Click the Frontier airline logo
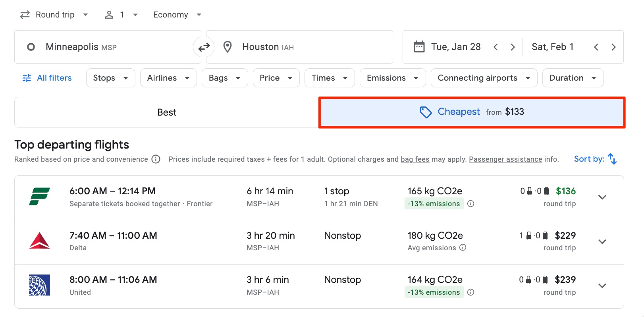The image size is (644, 317). point(39,197)
